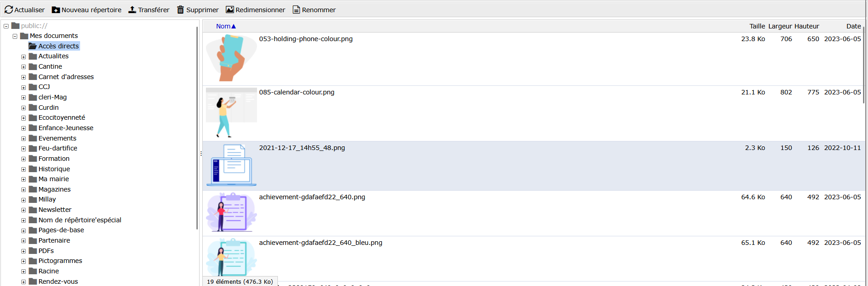868x286 pixels.
Task: Expand the Pictogrammes folder node
Action: pyautogui.click(x=24, y=261)
